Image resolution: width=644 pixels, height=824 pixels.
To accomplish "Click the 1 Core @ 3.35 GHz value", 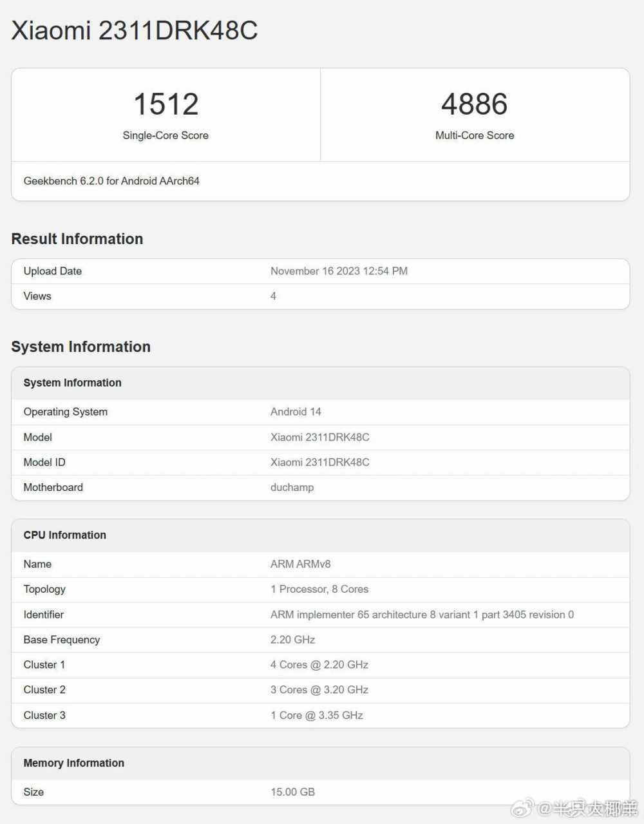I will point(317,715).
